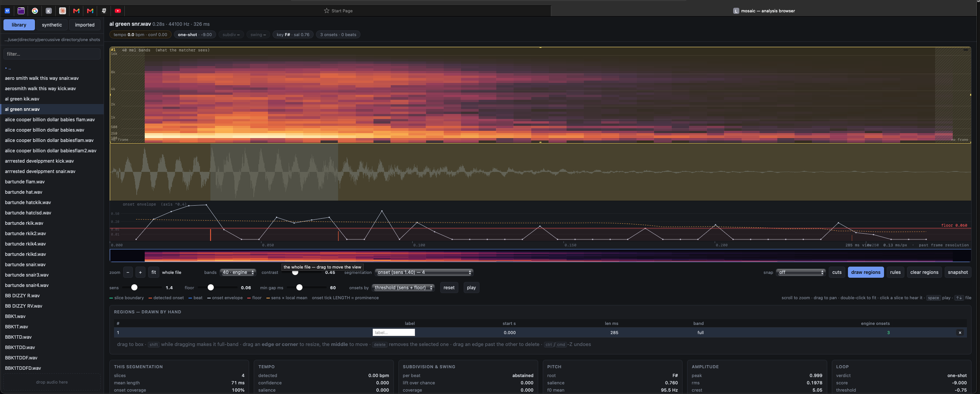Click the reset button
This screenshot has width=980, height=394.
pyautogui.click(x=449, y=287)
